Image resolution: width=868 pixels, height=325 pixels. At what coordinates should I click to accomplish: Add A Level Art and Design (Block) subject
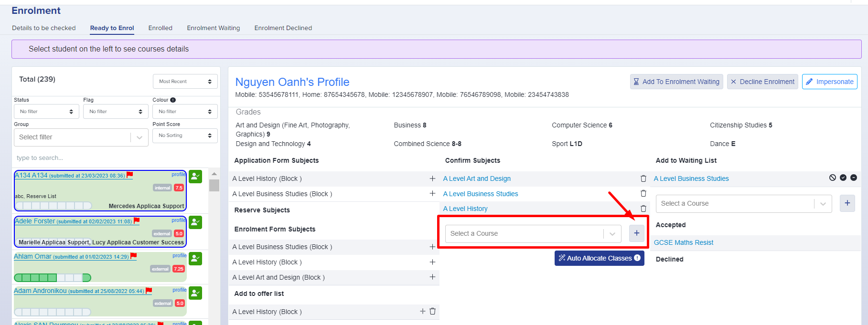(432, 277)
